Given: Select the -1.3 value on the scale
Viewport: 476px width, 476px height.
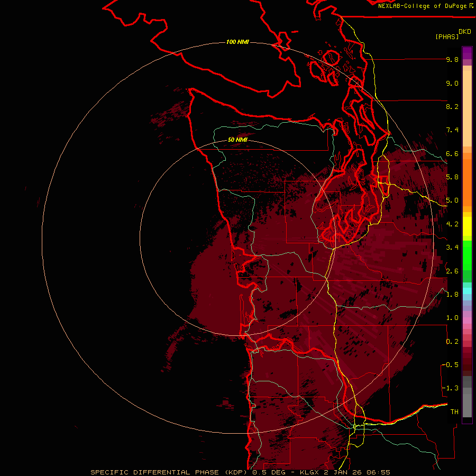Looking at the screenshot, I should click(450, 388).
